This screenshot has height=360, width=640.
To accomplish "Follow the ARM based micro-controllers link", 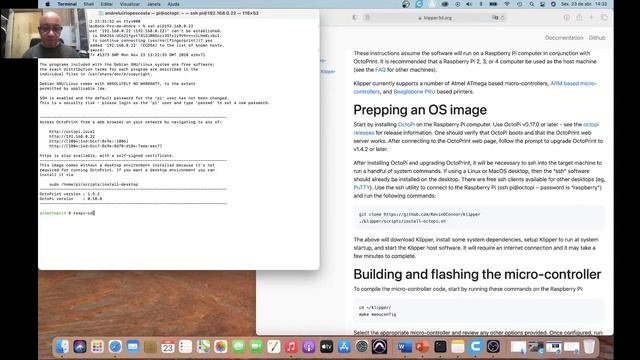I will pyautogui.click(x=573, y=83).
